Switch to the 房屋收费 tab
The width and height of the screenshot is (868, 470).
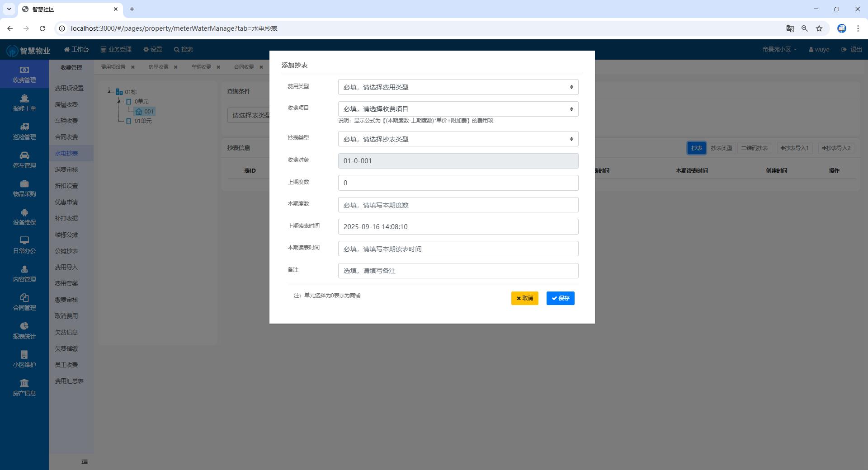(x=158, y=67)
